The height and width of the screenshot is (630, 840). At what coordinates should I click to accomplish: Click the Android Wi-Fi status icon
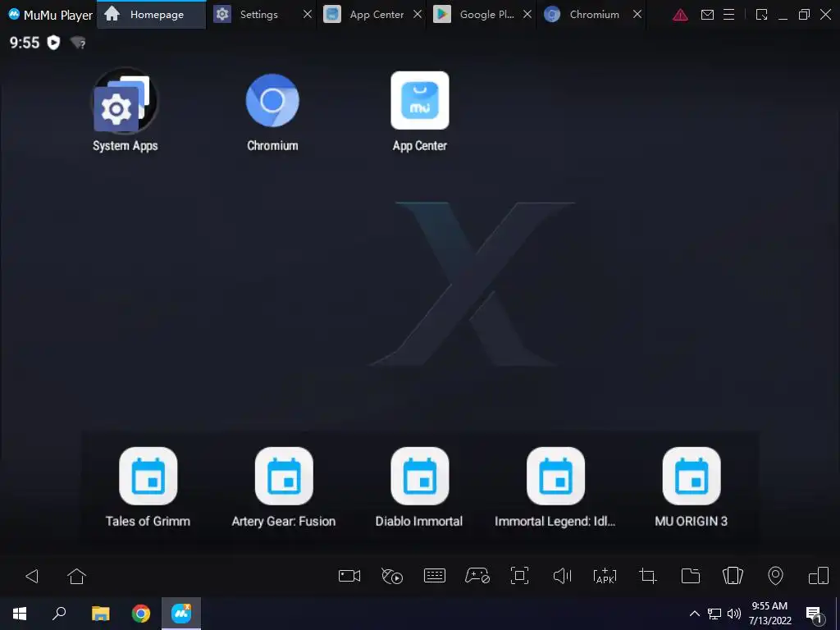point(78,43)
